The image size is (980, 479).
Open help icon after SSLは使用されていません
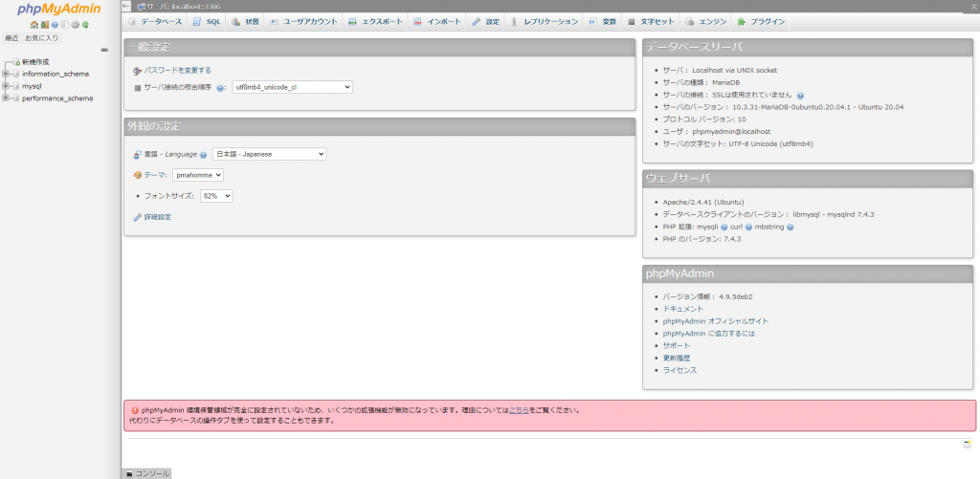[800, 96]
